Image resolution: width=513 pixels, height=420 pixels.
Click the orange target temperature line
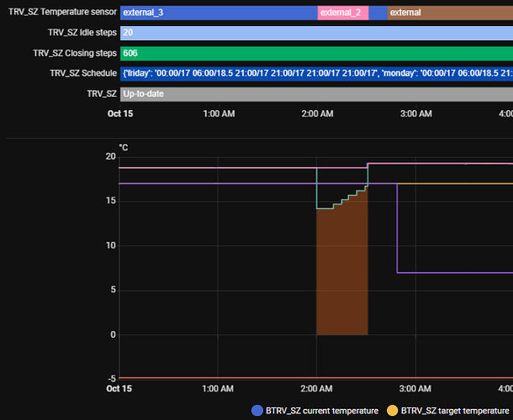coord(454,183)
